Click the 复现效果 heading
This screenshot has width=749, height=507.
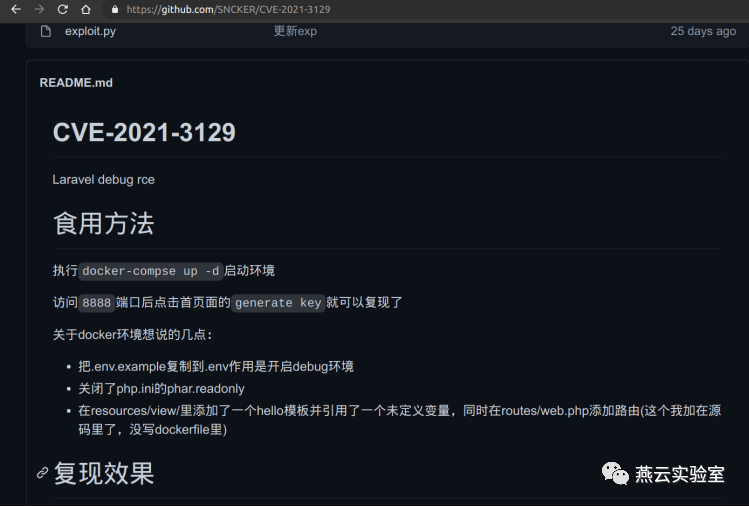pos(104,473)
